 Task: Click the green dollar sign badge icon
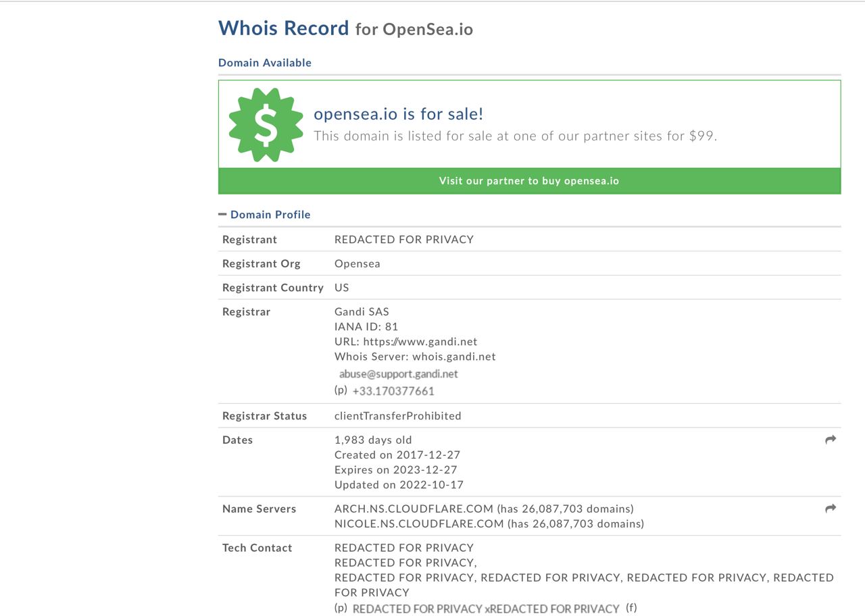pyautogui.click(x=266, y=124)
